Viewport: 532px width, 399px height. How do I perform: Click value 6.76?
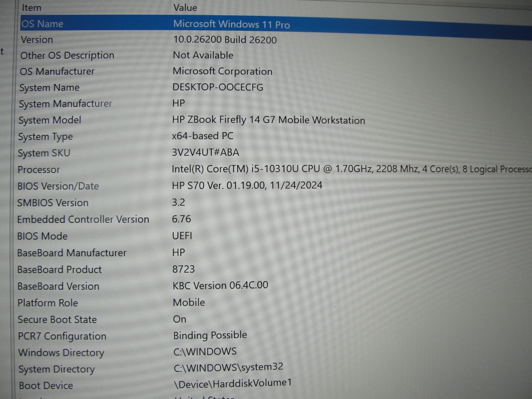click(182, 219)
